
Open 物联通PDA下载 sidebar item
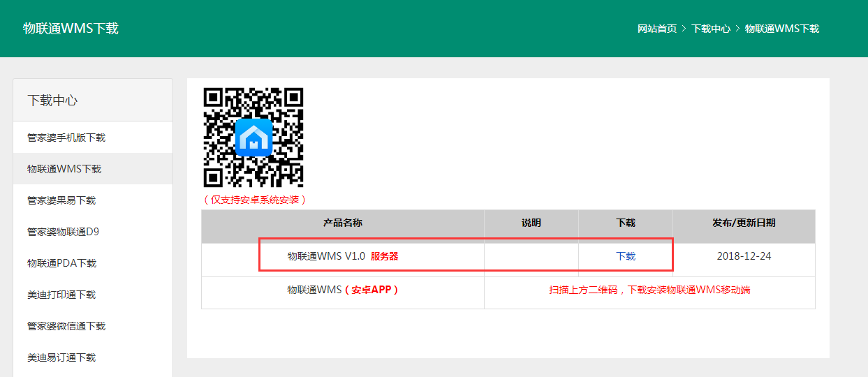pyautogui.click(x=93, y=263)
